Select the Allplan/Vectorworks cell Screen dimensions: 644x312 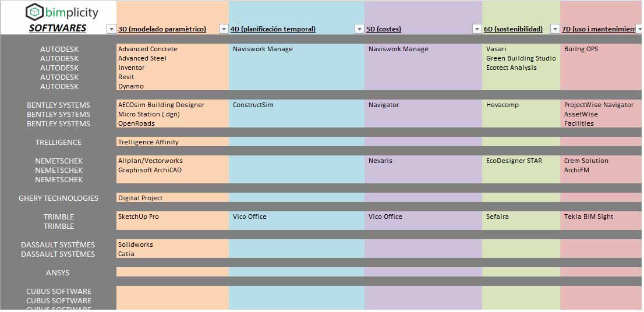click(150, 161)
